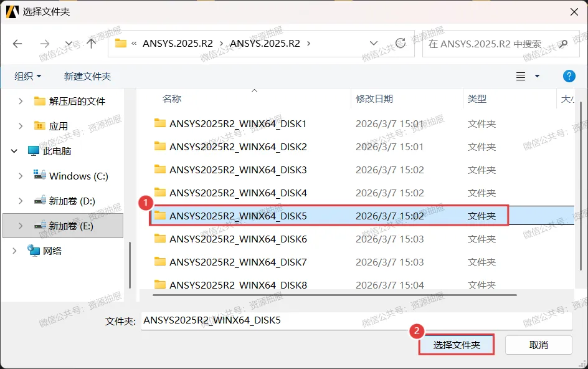Click the horizontal scrollbar of file list
Image resolution: width=588 pixels, height=369 pixels.
pos(334,295)
